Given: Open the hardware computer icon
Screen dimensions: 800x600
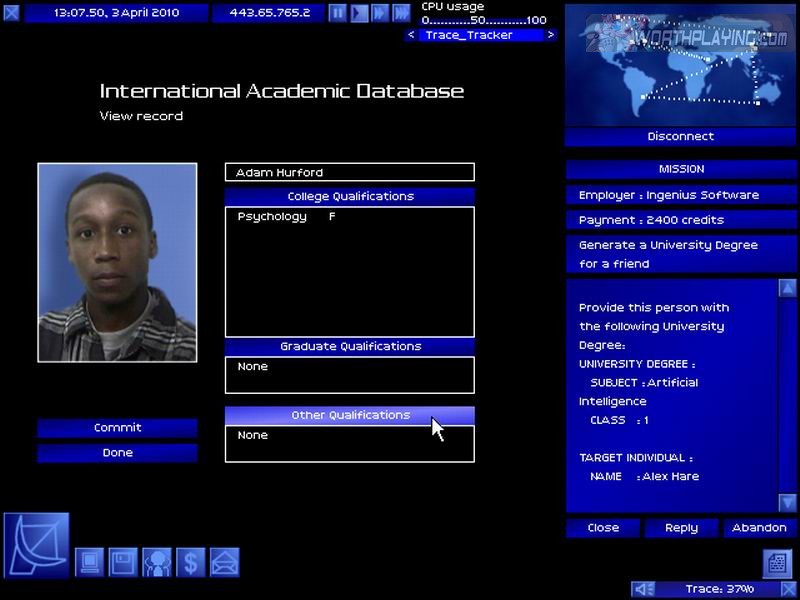Looking at the screenshot, I should [90, 563].
